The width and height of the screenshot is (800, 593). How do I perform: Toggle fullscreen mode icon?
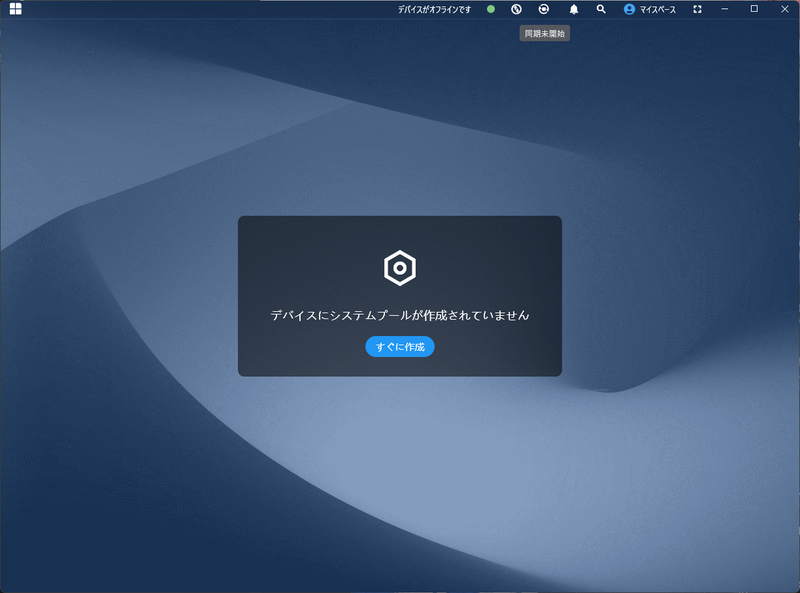(x=697, y=9)
